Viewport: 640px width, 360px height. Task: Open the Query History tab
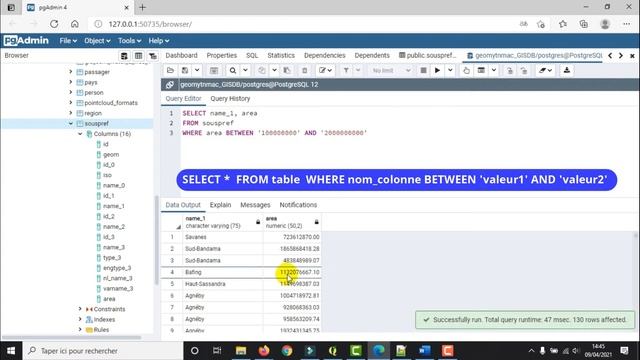coord(230,99)
